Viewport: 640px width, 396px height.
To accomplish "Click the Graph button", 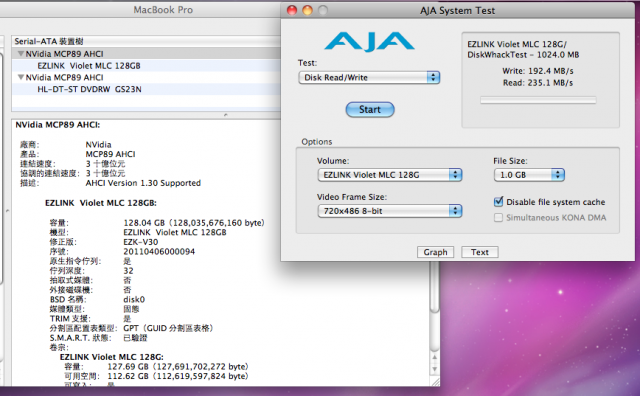I will coord(435,252).
